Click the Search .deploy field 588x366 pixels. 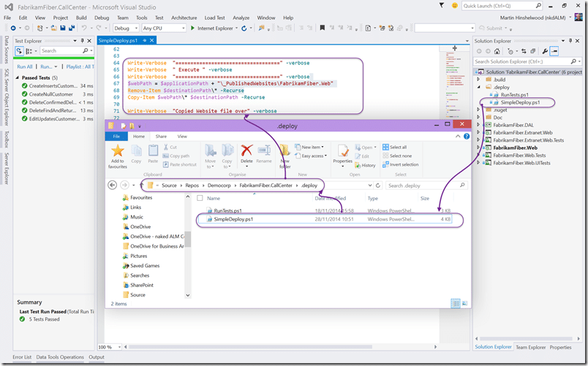(426, 186)
